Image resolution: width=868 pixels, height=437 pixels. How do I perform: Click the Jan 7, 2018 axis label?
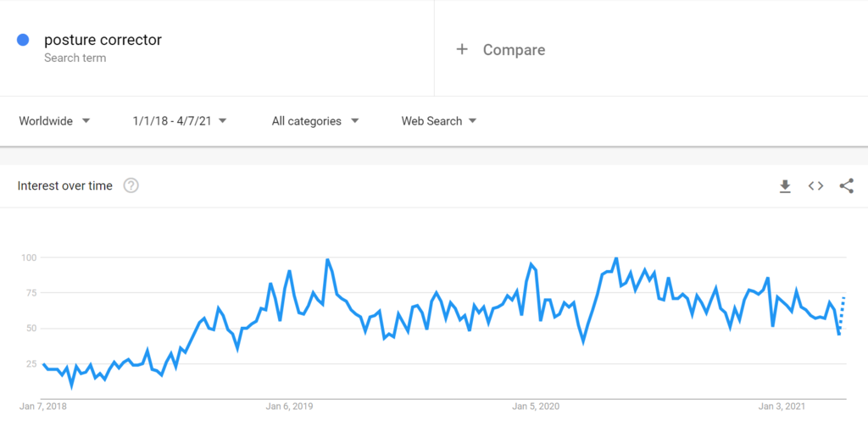click(43, 407)
